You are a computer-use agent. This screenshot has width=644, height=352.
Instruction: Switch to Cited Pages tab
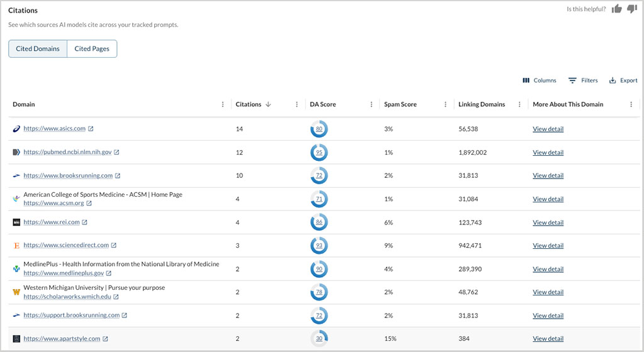(x=92, y=48)
